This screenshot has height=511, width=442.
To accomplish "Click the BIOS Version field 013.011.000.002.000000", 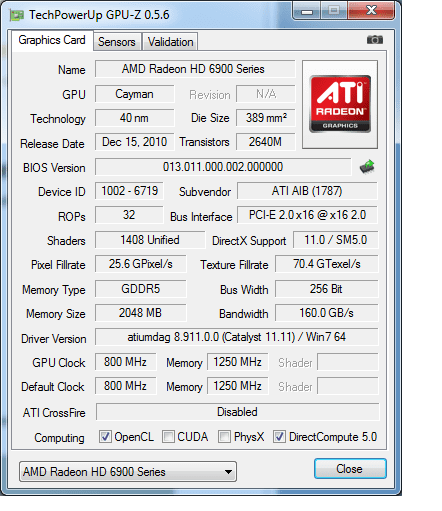I will point(223,167).
